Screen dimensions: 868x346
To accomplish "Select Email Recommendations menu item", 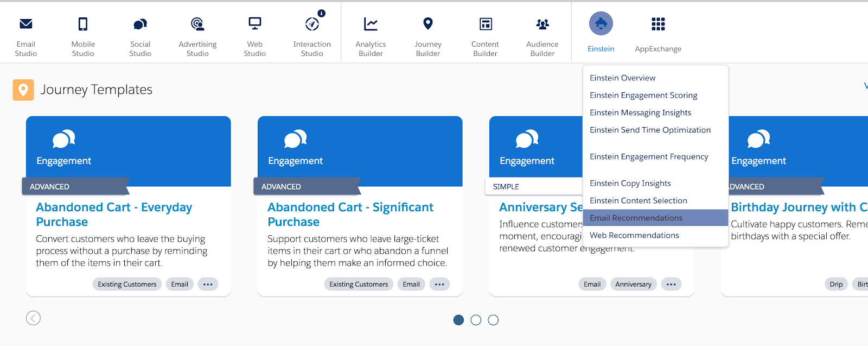I will pos(655,218).
